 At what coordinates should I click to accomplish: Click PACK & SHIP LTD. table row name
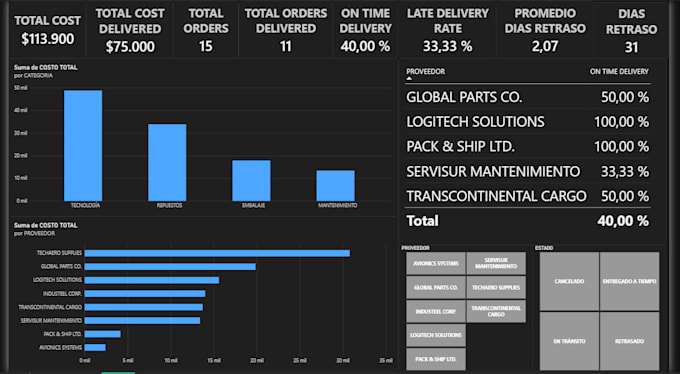point(460,147)
